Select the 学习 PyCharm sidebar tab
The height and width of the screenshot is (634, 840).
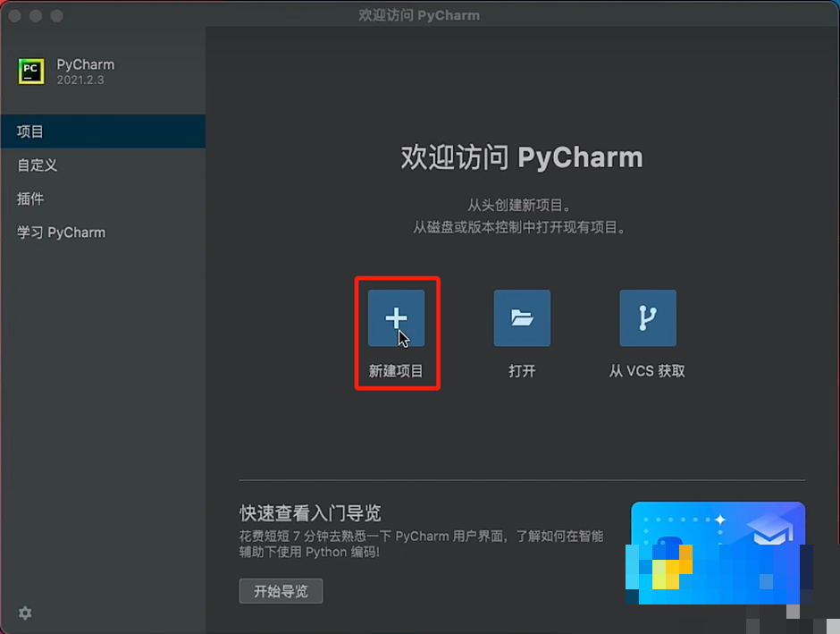(x=103, y=232)
